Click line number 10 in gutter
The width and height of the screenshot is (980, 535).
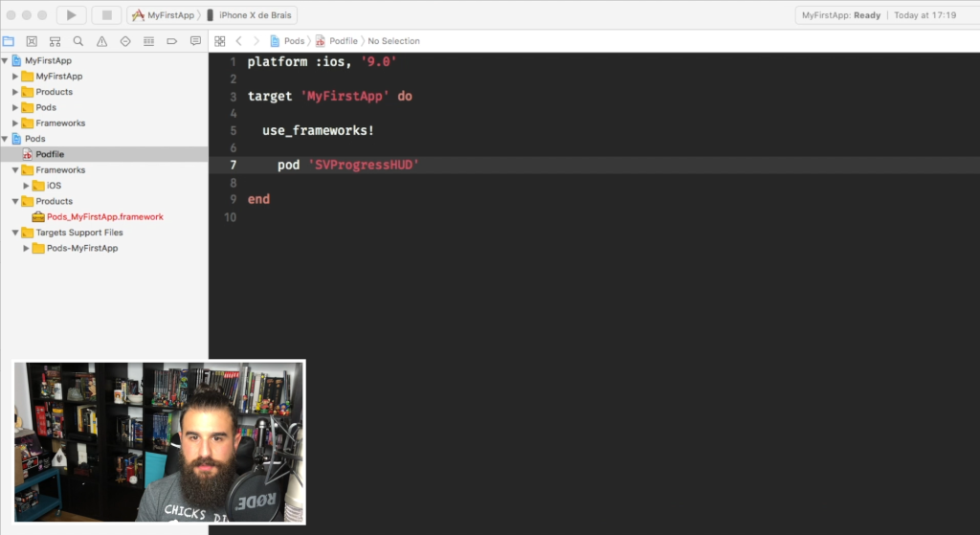(230, 217)
